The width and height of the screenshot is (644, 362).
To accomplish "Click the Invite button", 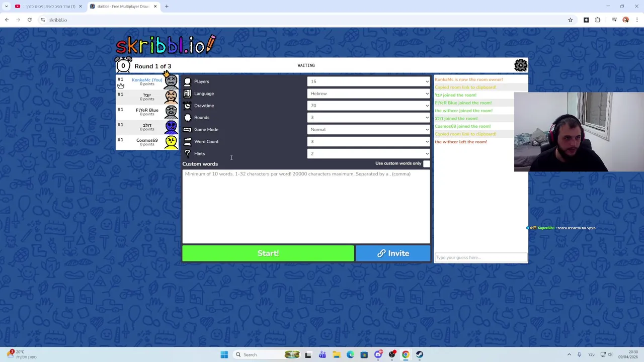I will tap(393, 253).
